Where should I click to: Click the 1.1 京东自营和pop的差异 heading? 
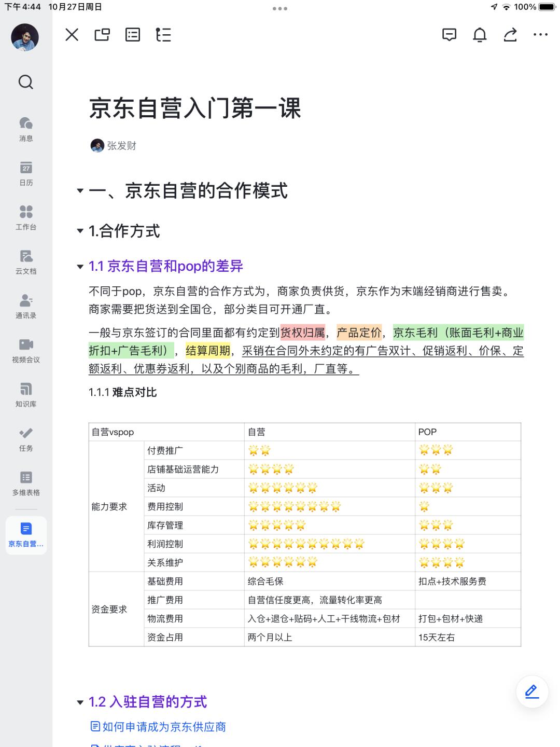tap(166, 266)
